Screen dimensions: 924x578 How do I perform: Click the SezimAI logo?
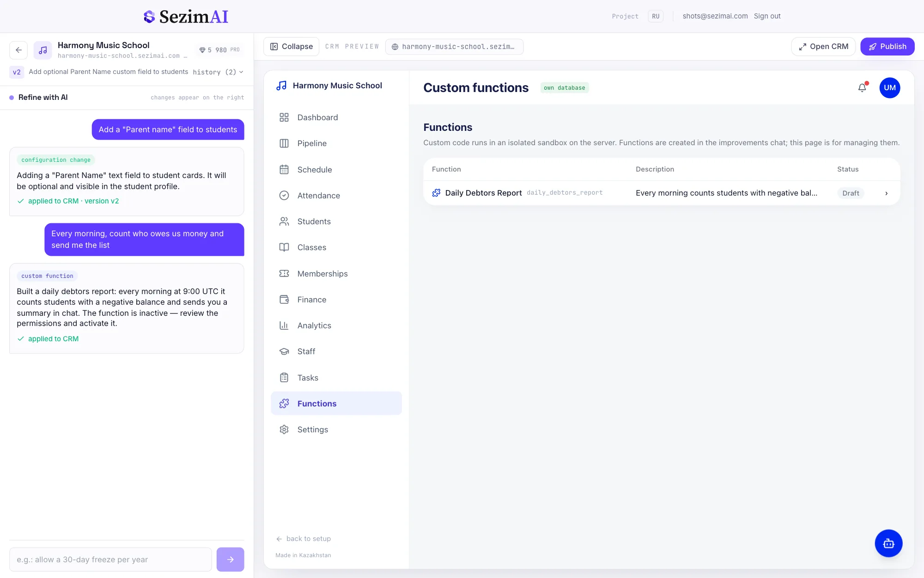[x=186, y=17]
